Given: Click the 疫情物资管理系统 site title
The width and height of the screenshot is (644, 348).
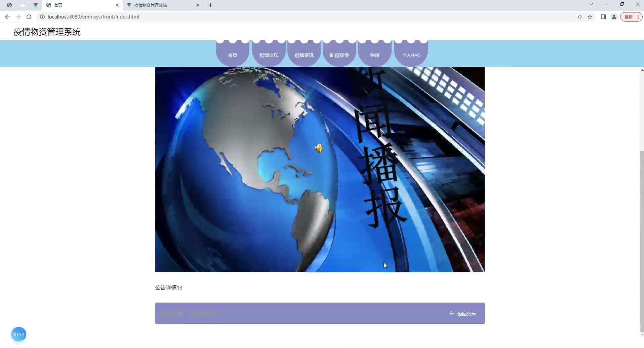Looking at the screenshot, I should pos(47,32).
